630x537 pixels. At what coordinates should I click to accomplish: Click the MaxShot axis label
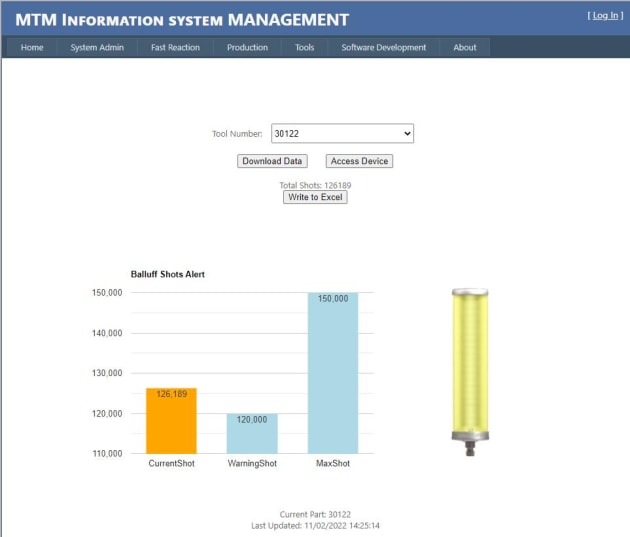coord(333,463)
